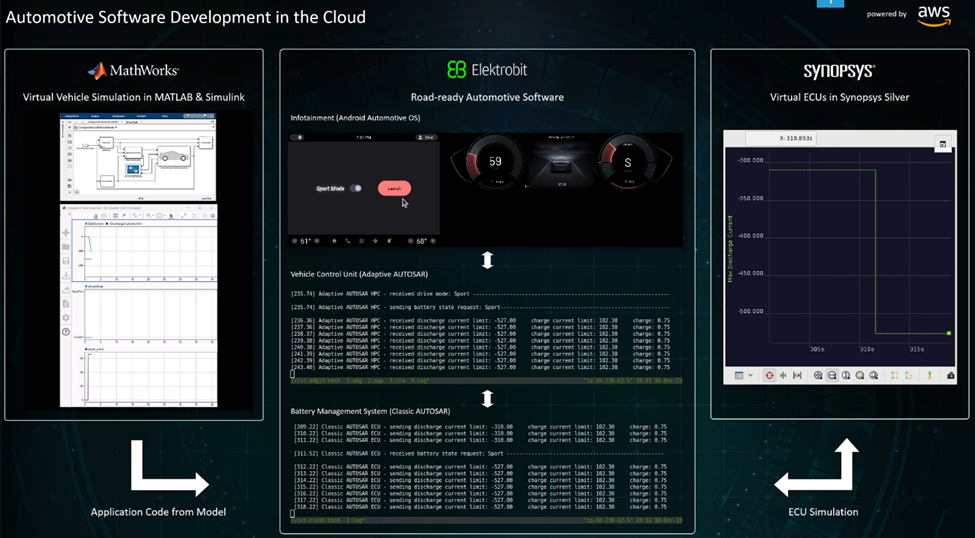Decrease the 61° driver temperature

click(295, 241)
